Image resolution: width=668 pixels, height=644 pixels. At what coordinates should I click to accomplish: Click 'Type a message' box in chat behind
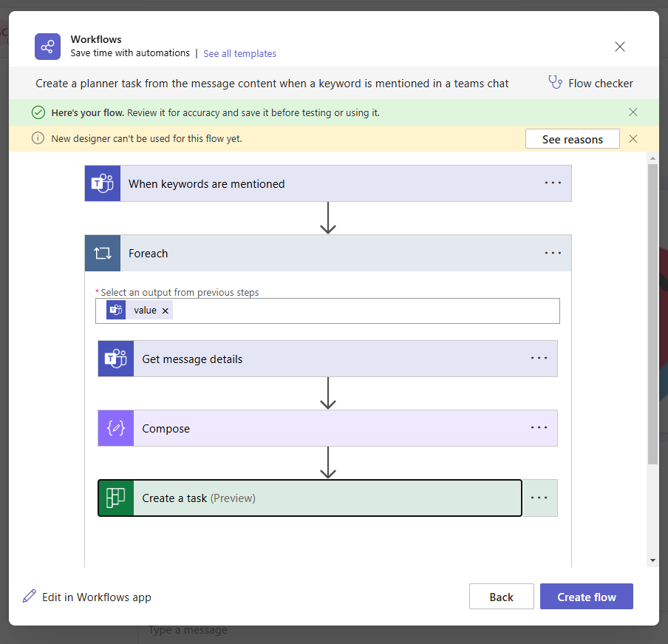[x=188, y=631]
